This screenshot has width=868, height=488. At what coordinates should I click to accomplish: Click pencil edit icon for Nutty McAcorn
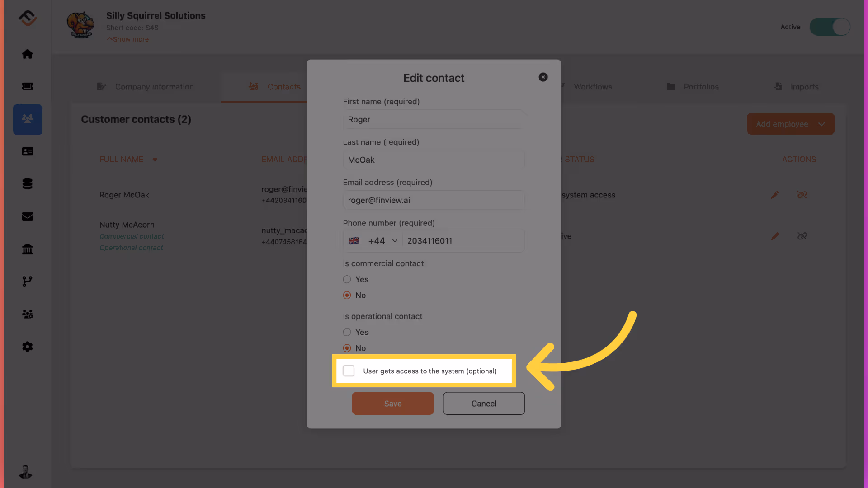coord(775,236)
